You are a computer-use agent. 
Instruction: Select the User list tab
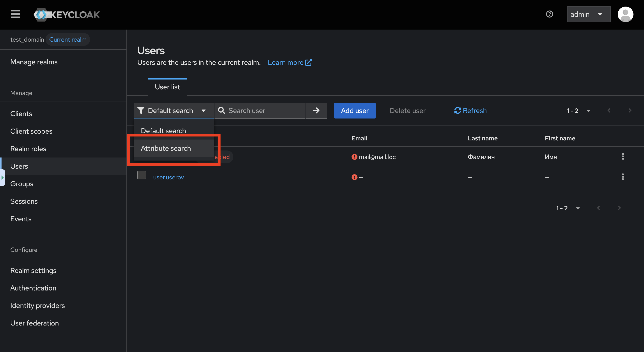tap(167, 87)
